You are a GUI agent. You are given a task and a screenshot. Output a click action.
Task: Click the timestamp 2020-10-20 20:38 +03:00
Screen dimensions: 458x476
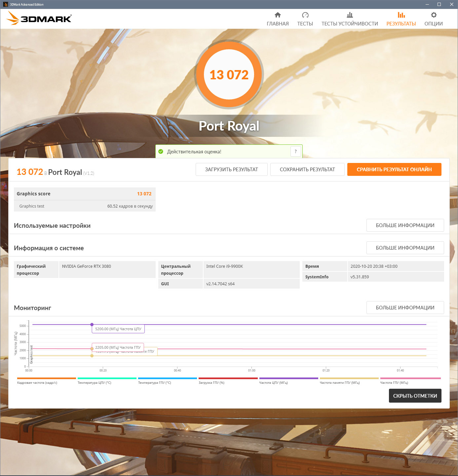374,266
